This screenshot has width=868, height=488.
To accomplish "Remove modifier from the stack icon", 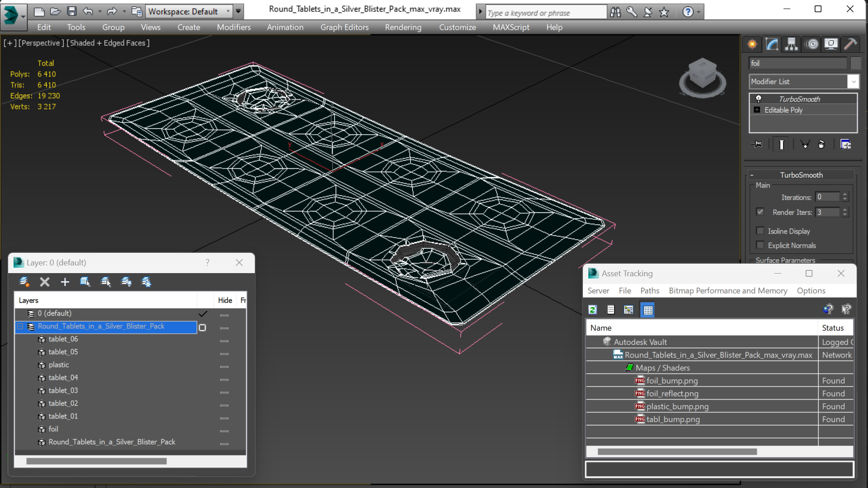I will [x=821, y=144].
